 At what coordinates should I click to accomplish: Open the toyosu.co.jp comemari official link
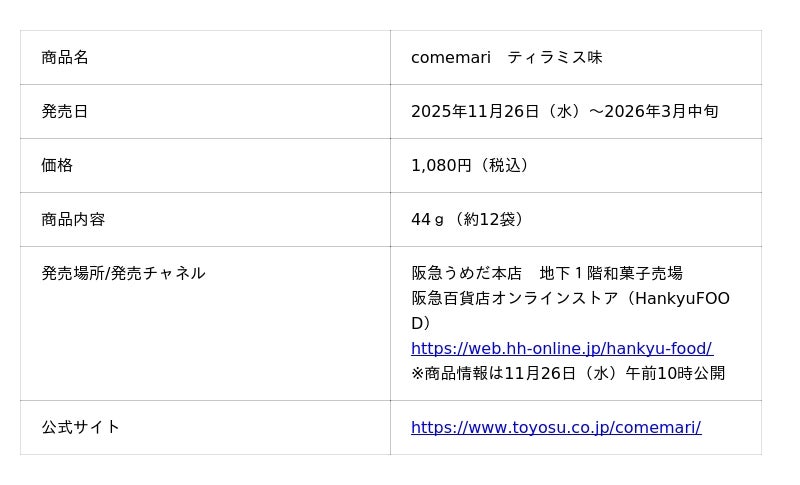555,427
